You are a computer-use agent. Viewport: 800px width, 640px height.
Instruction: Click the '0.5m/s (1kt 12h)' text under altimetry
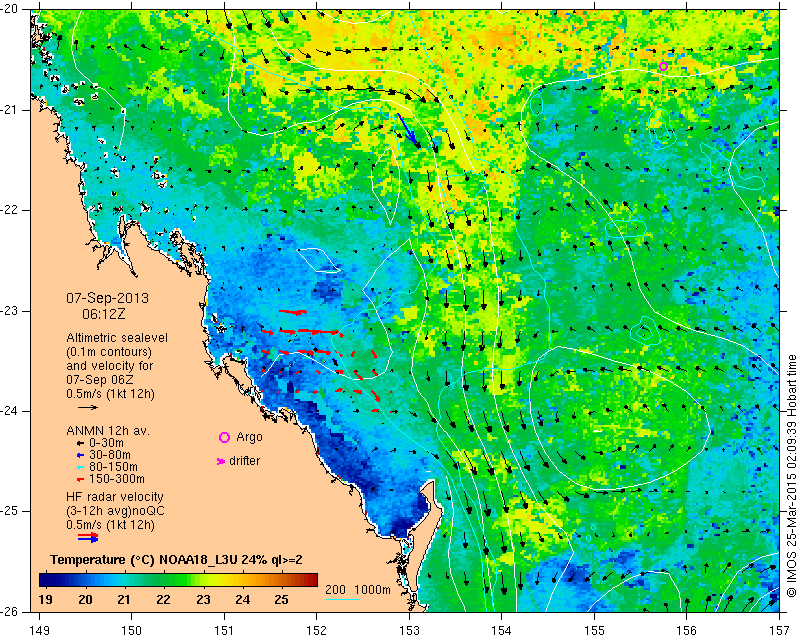[110, 394]
